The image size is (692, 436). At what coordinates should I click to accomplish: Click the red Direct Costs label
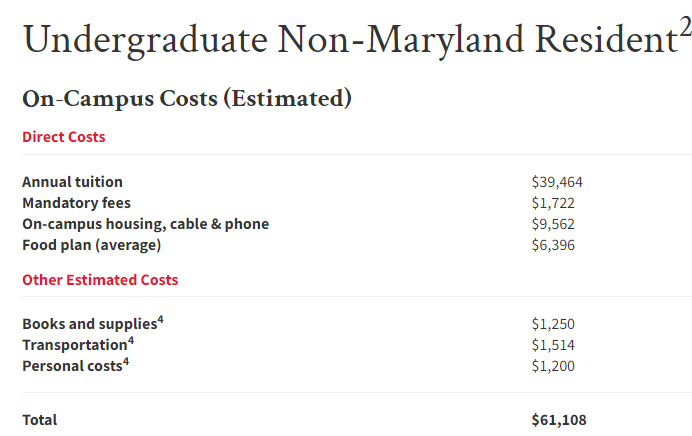pos(64,137)
